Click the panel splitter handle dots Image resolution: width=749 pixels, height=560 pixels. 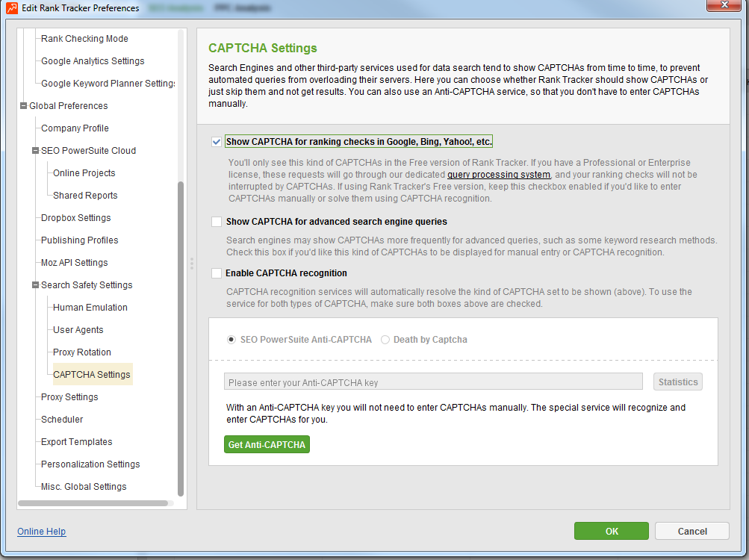192,264
